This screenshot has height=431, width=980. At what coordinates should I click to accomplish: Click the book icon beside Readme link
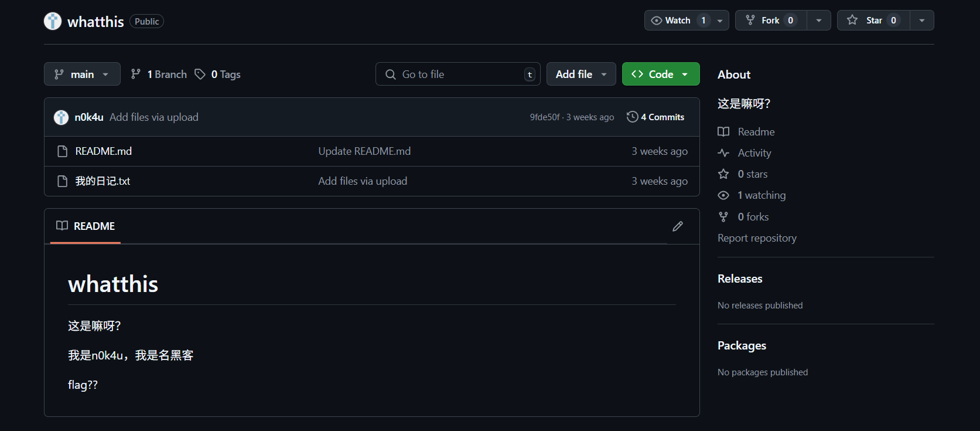[x=723, y=132]
